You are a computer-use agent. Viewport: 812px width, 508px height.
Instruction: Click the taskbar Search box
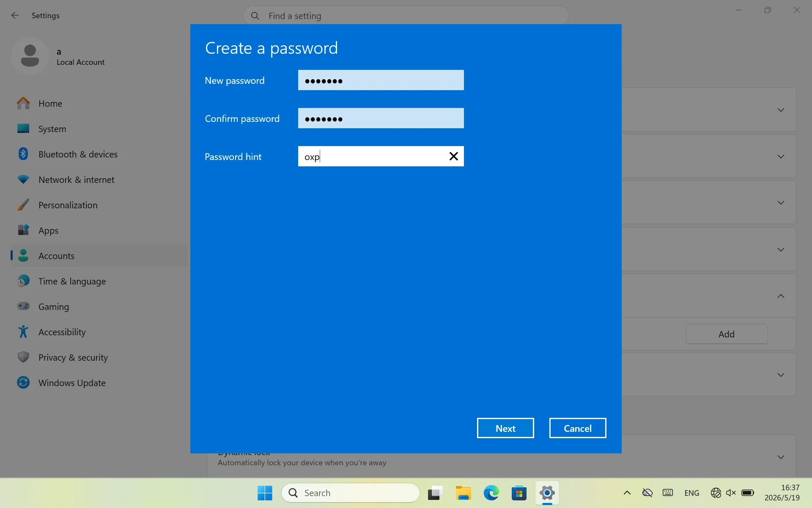(x=351, y=493)
